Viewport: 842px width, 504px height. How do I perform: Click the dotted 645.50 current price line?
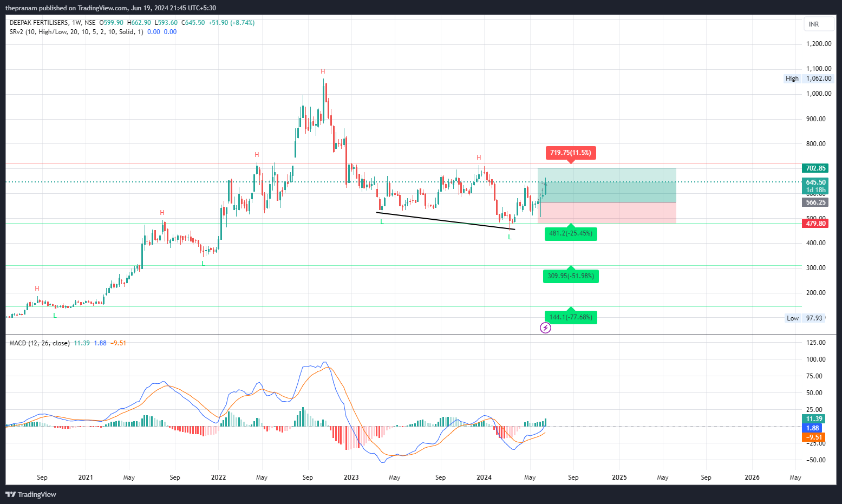click(403, 182)
